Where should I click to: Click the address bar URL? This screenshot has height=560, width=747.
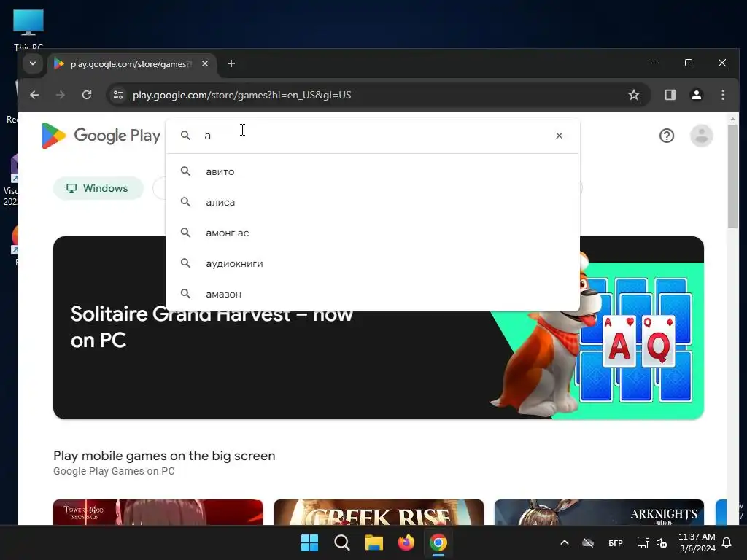pyautogui.click(x=242, y=95)
